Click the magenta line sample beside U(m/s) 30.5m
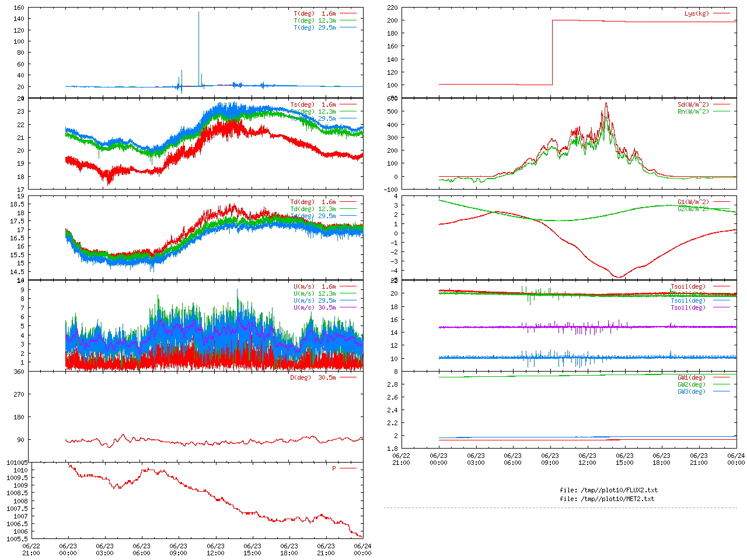This screenshot has width=747, height=560. [x=348, y=308]
